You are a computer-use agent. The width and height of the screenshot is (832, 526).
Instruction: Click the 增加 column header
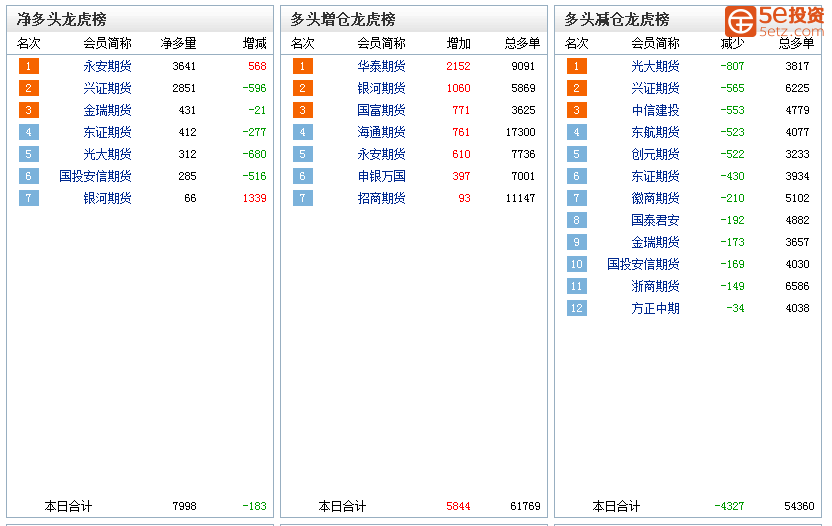coord(459,44)
